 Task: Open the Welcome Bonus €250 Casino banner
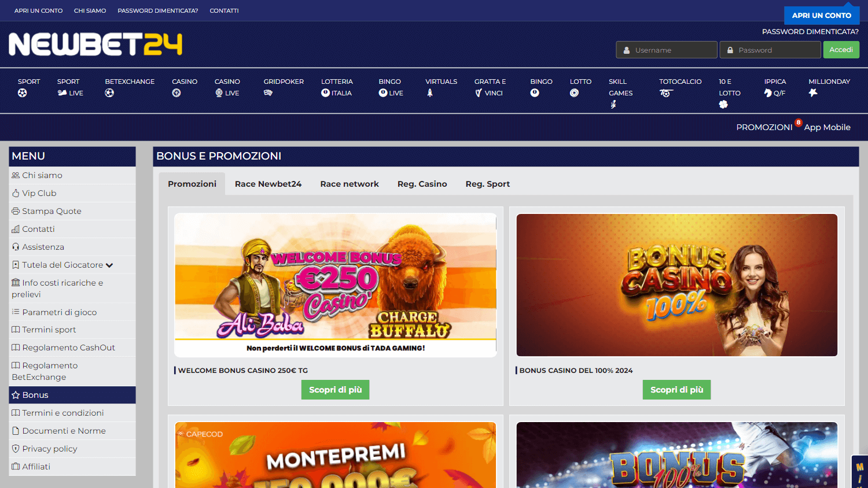[x=335, y=285]
